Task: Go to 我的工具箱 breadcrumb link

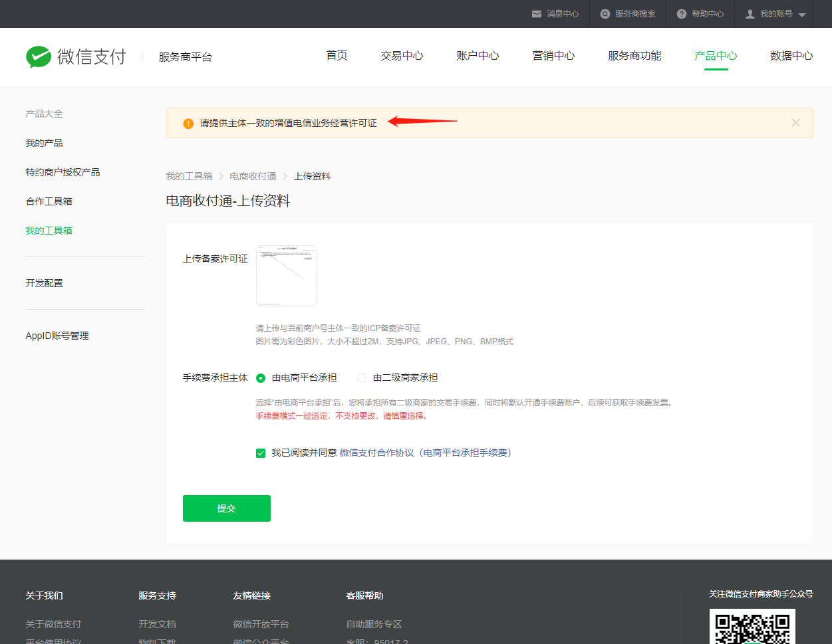Action: click(189, 176)
